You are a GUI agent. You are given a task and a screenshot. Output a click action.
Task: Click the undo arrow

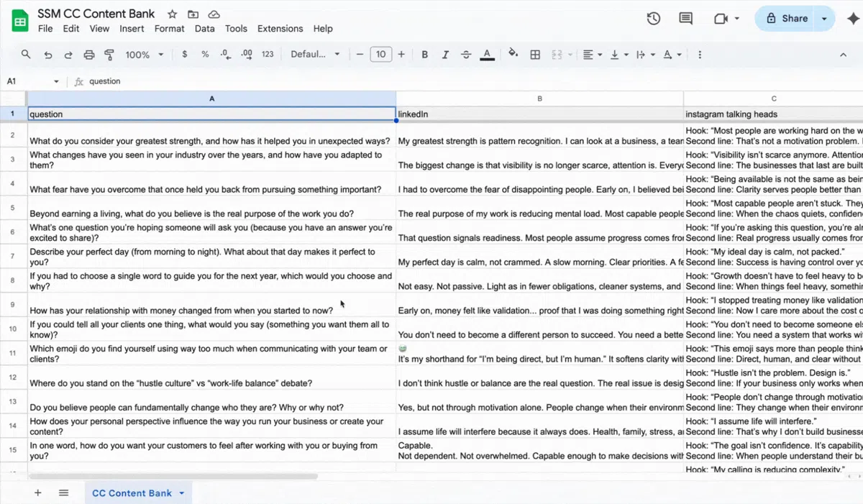click(x=48, y=55)
